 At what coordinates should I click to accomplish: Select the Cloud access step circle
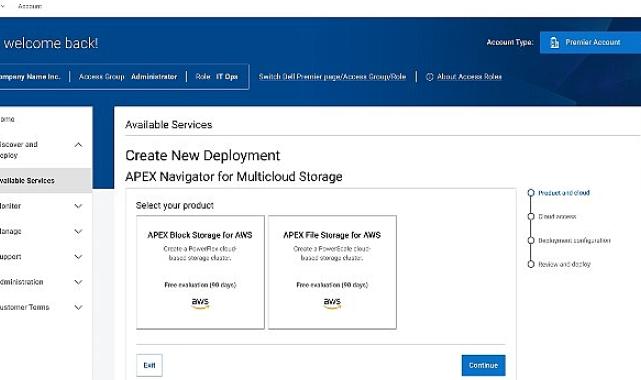pyautogui.click(x=531, y=217)
